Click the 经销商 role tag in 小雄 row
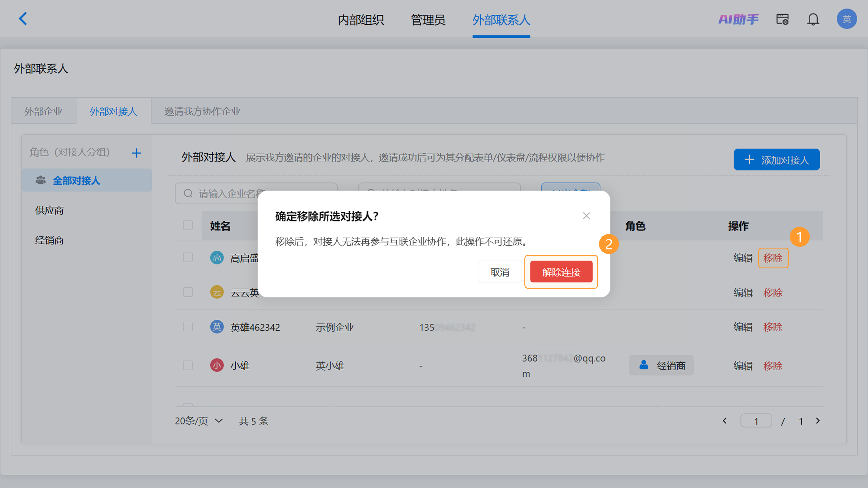The width and height of the screenshot is (868, 488). (661, 365)
